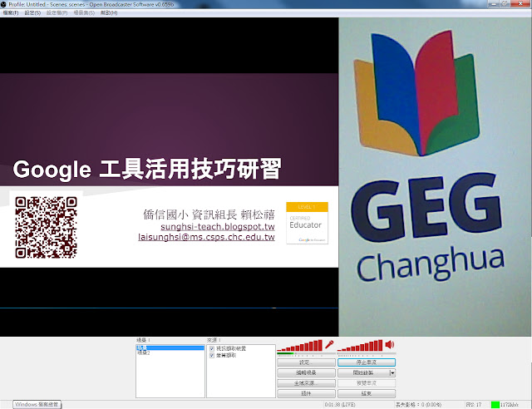Exit OBS with the 結束 button

[x=367, y=394]
